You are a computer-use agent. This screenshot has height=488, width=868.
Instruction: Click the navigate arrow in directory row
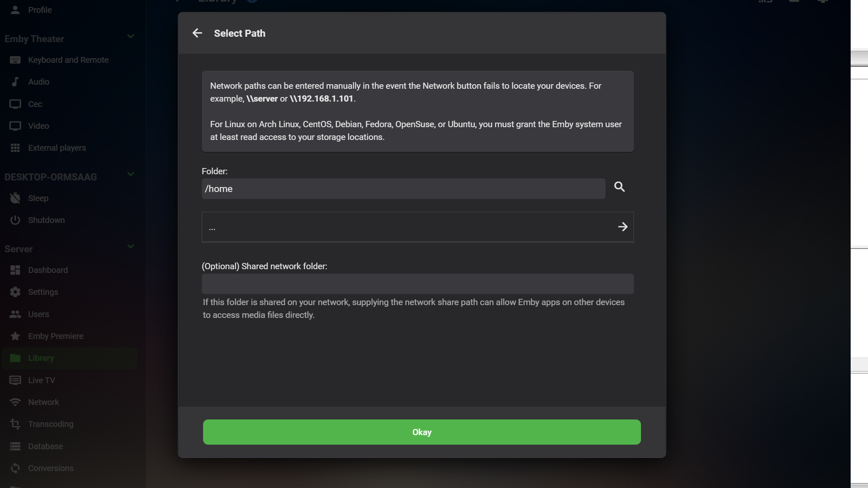[623, 227]
